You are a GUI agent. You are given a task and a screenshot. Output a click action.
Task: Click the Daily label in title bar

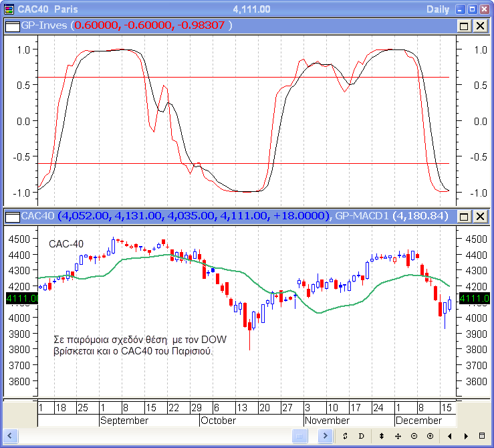point(439,9)
